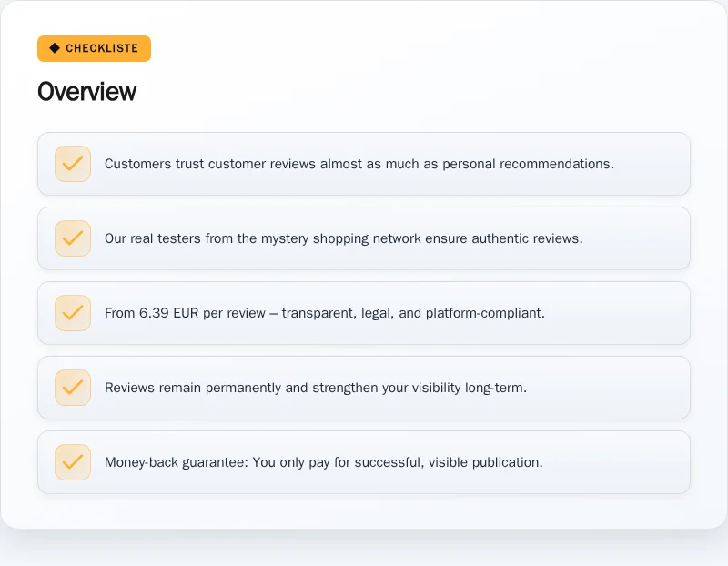Select the You only pay for successful sentence
This screenshot has width=728, height=566.
coord(398,462)
